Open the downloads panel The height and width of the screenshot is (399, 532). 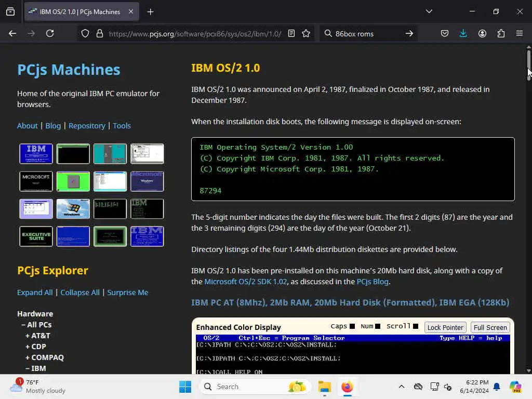(x=463, y=34)
